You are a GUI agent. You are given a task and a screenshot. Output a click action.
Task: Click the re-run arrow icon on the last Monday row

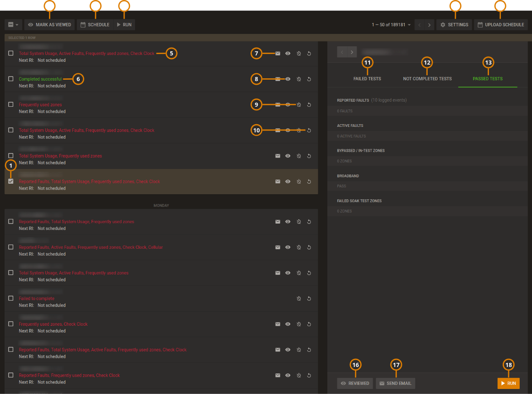pos(309,375)
